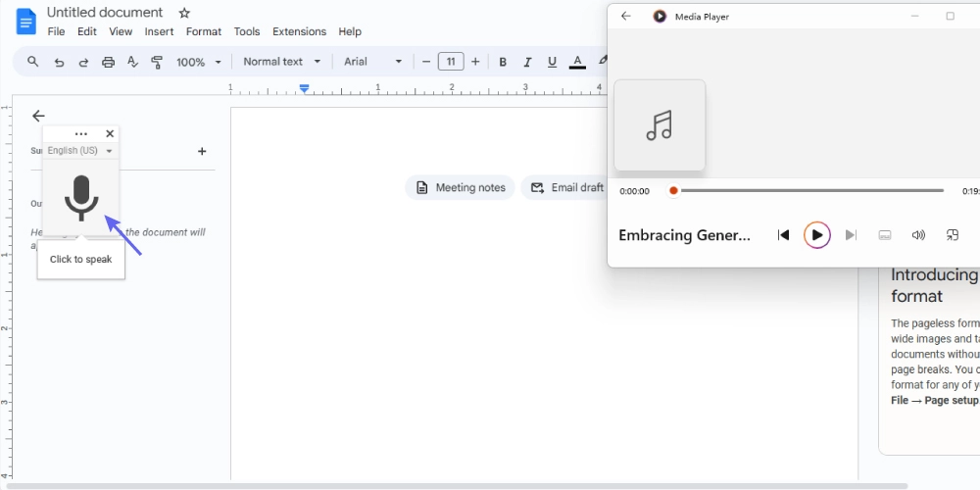Click the Media Player app icon
The image size is (980, 490).
[660, 17]
